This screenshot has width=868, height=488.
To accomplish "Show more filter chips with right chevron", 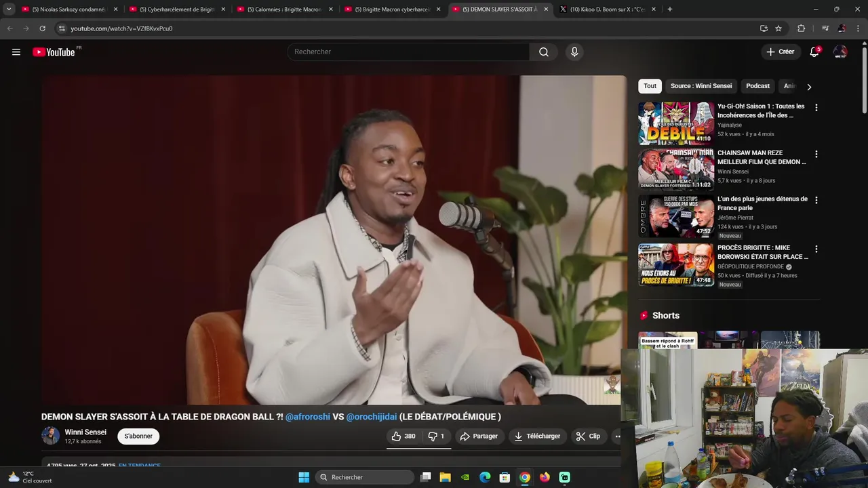I will coord(808,87).
